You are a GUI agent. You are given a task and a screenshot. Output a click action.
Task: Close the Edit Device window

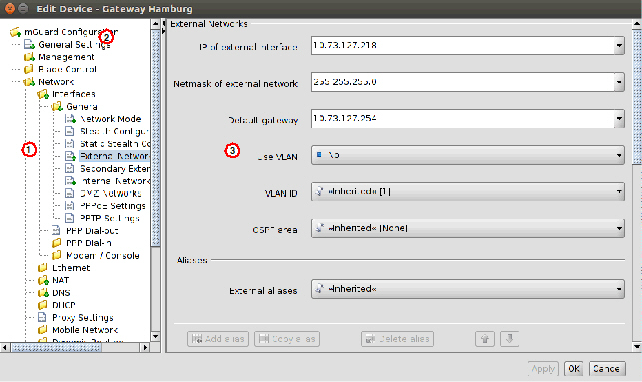click(x=9, y=8)
